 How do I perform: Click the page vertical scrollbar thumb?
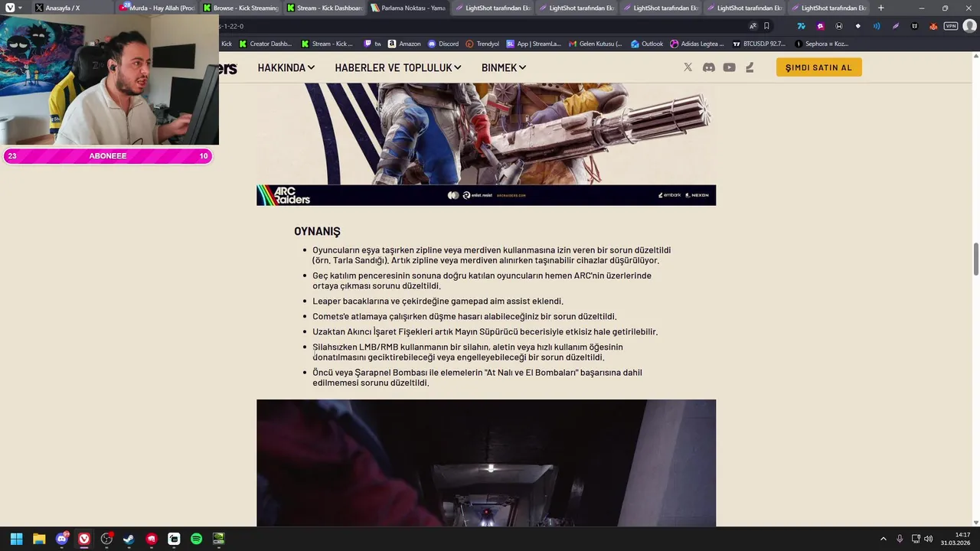click(x=976, y=259)
